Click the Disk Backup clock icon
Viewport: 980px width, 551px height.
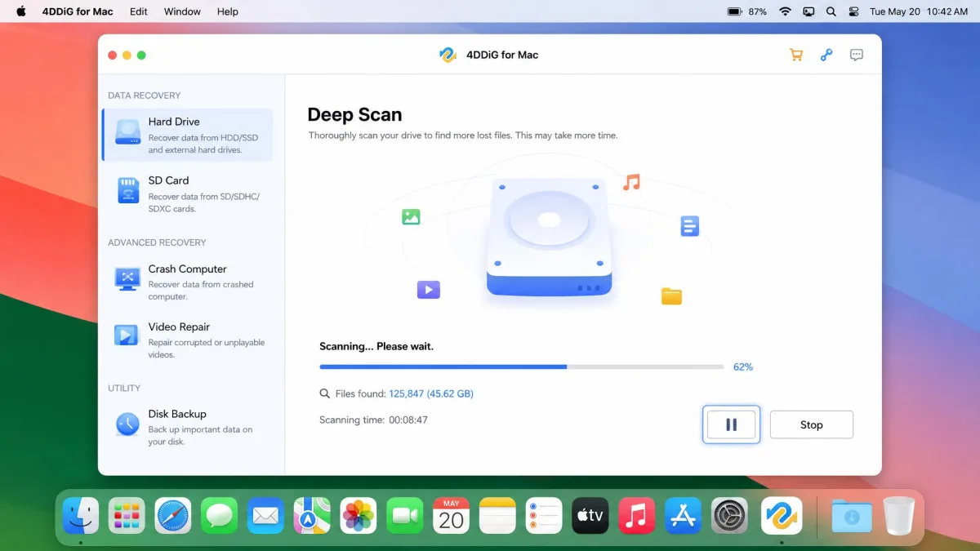pyautogui.click(x=127, y=424)
